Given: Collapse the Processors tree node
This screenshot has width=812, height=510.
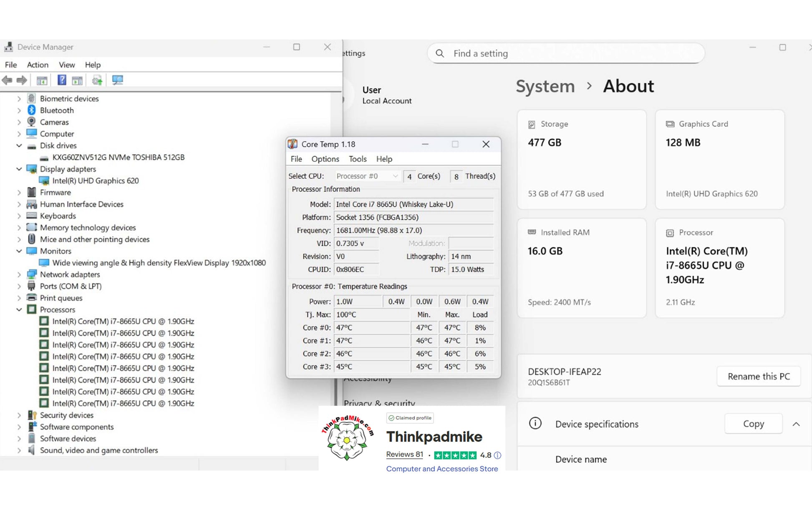Looking at the screenshot, I should pos(19,309).
